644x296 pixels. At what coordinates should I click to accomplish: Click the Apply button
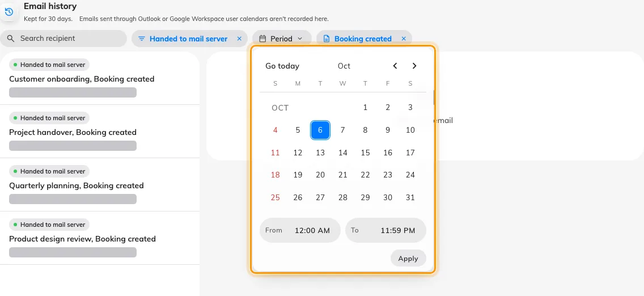point(408,258)
